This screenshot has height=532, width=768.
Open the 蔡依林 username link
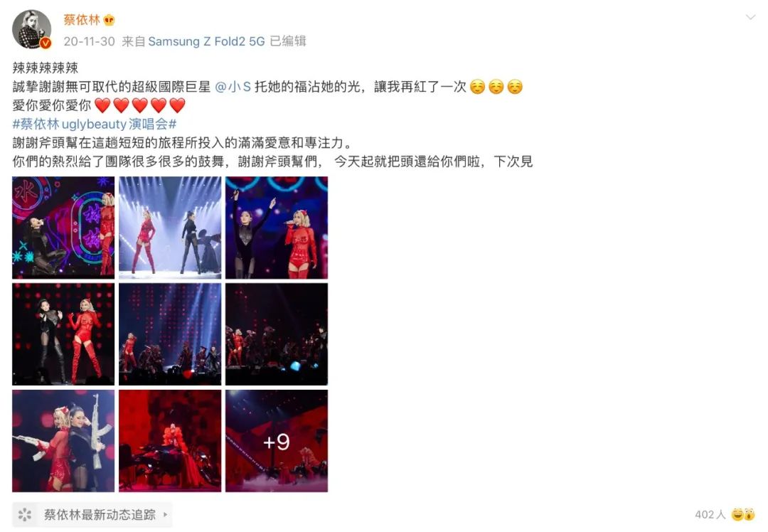pyautogui.click(x=81, y=20)
